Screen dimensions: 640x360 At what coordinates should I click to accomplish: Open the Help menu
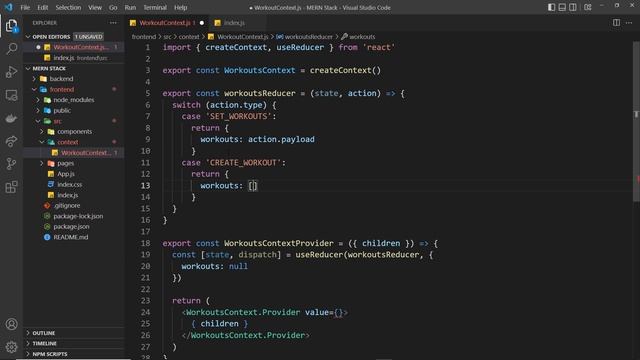click(x=180, y=7)
